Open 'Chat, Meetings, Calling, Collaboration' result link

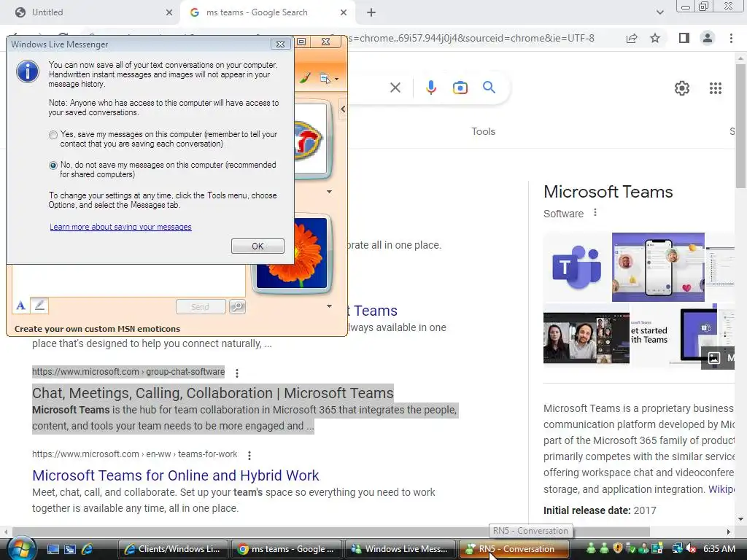point(212,393)
